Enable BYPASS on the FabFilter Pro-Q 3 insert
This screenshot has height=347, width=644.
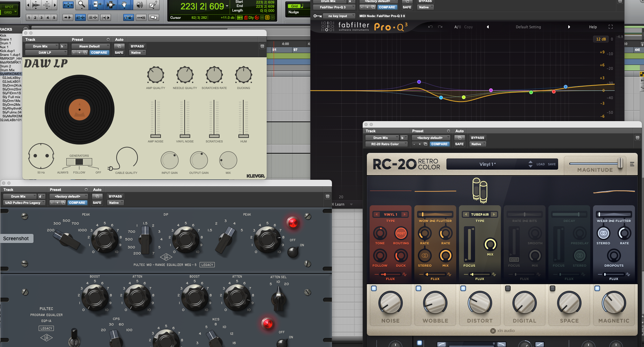coord(425,1)
